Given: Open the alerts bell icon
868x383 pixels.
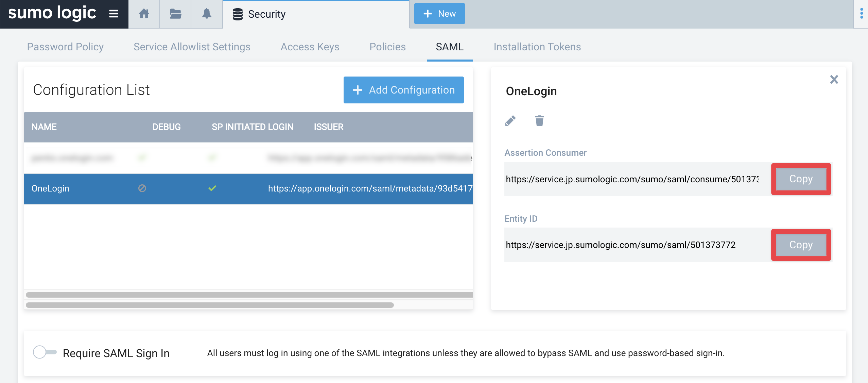Looking at the screenshot, I should pyautogui.click(x=207, y=14).
